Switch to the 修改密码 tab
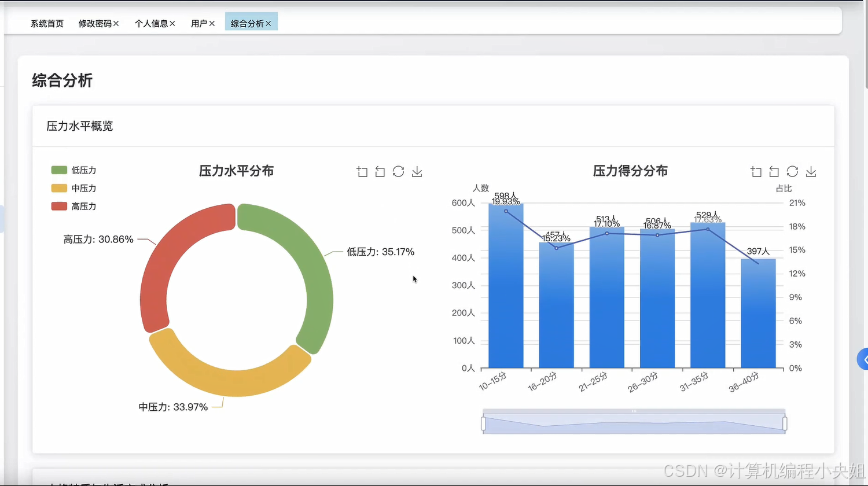Screen dimensions: 868x486 [95, 24]
